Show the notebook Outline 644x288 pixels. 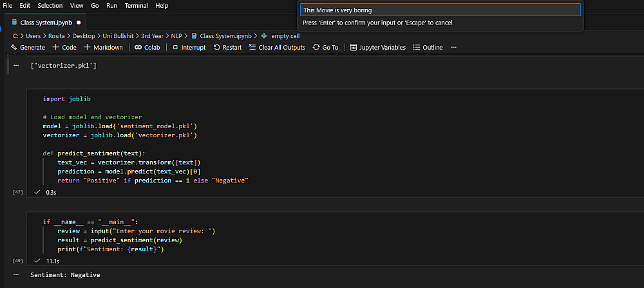point(428,48)
